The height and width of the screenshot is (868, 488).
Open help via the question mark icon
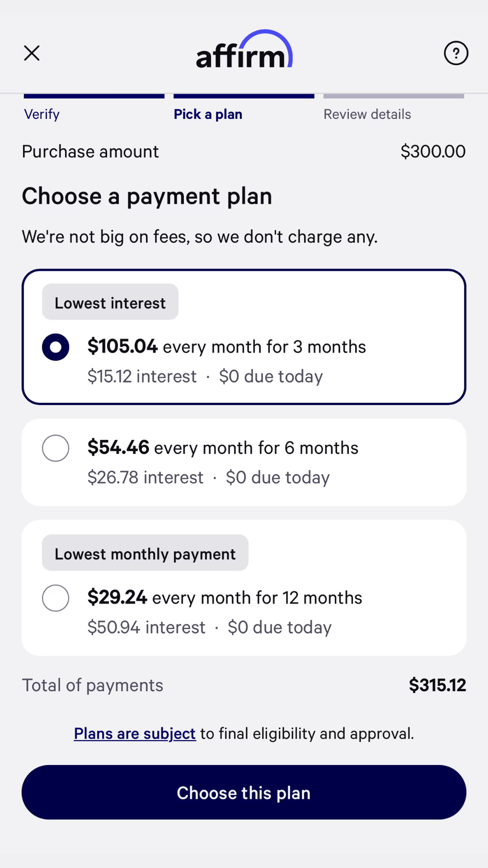coord(456,53)
